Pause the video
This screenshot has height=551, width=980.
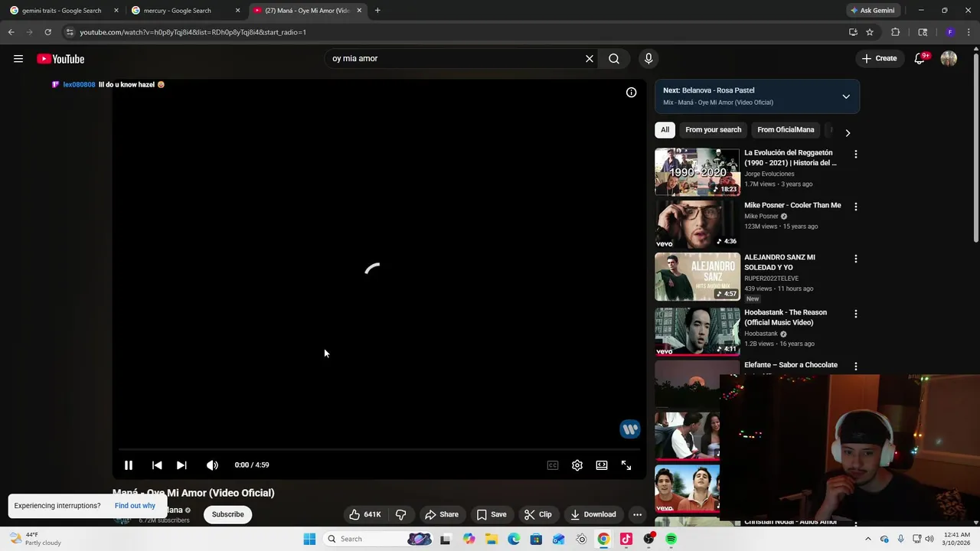pyautogui.click(x=129, y=465)
